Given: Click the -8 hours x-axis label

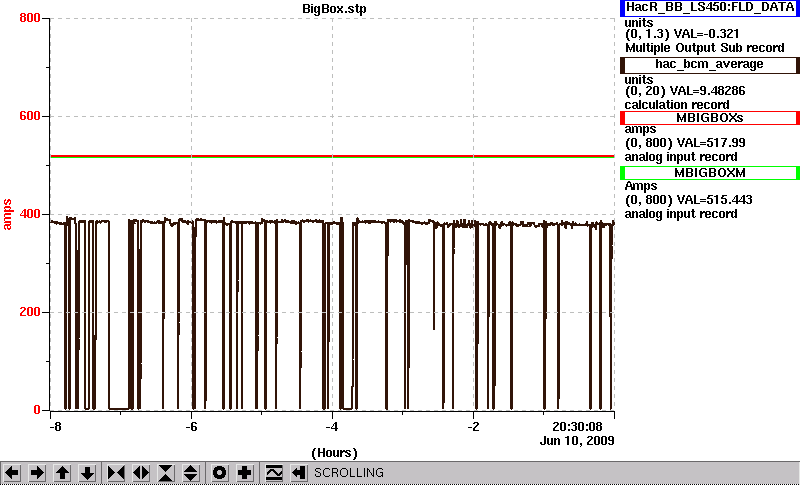Looking at the screenshot, I should point(55,427).
